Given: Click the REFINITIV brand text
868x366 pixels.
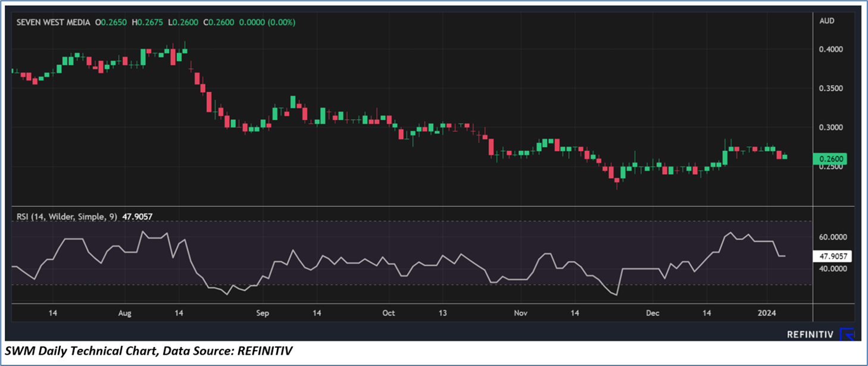Looking at the screenshot, I should pyautogui.click(x=809, y=334).
